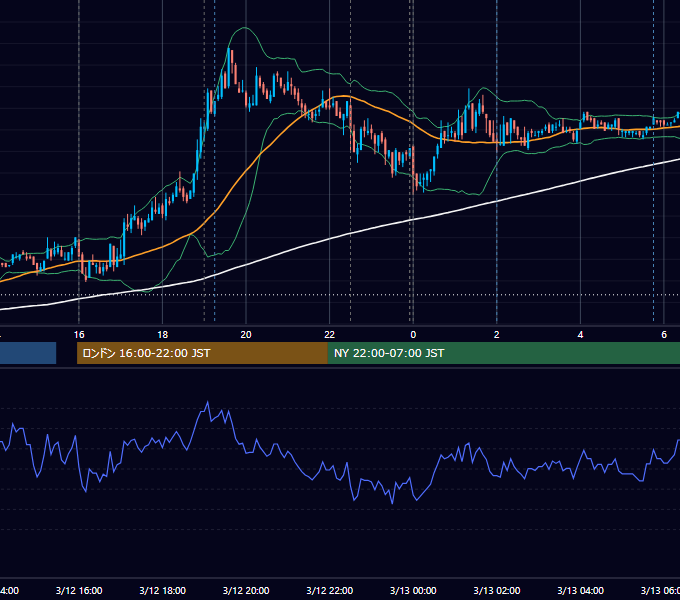Click hour label 6 on the chart axis
The image size is (680, 600).
pyautogui.click(x=664, y=335)
